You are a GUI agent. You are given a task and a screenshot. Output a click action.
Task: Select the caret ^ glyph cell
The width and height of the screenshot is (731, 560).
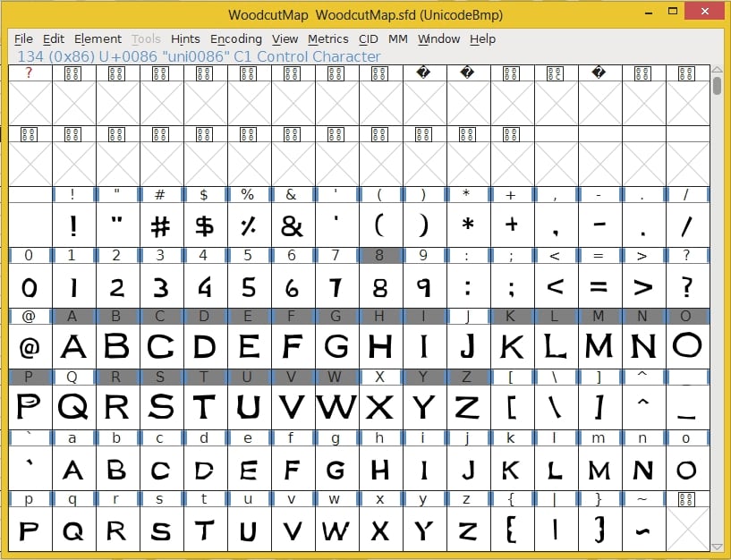(644, 407)
